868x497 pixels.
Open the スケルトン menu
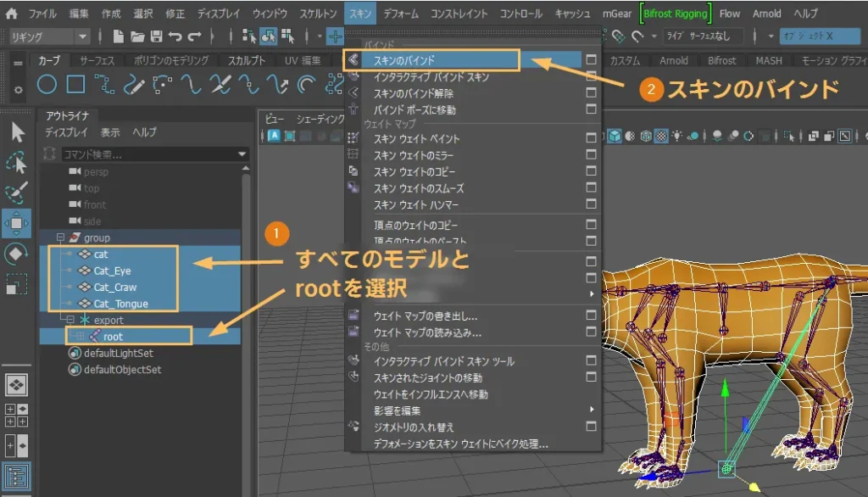pyautogui.click(x=318, y=14)
